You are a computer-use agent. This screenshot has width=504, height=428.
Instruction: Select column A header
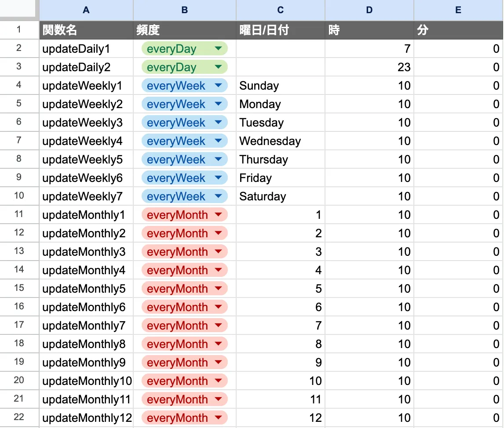click(86, 10)
